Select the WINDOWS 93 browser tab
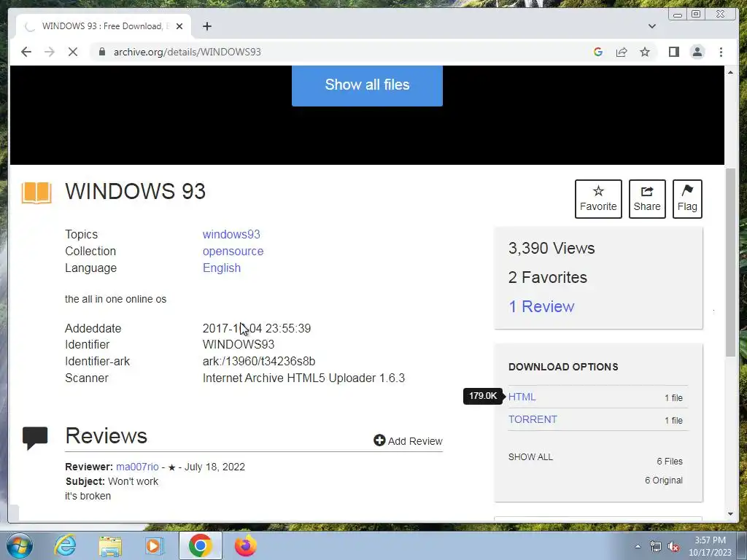The image size is (747, 560). [x=104, y=26]
